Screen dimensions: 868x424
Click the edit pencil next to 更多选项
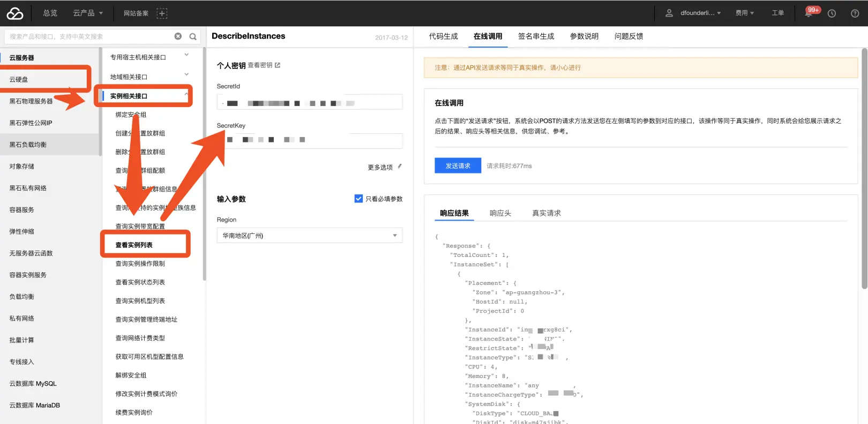400,166
